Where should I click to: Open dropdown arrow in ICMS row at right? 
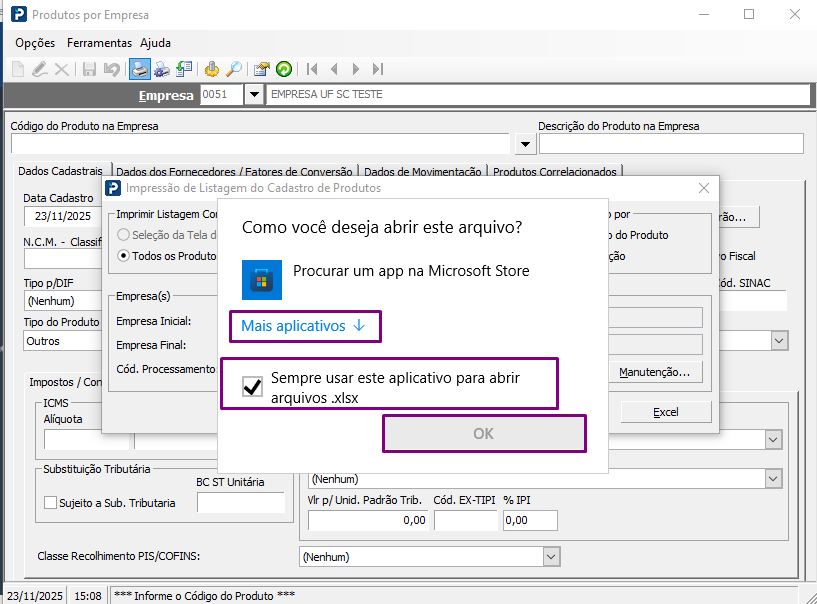pyautogui.click(x=773, y=439)
